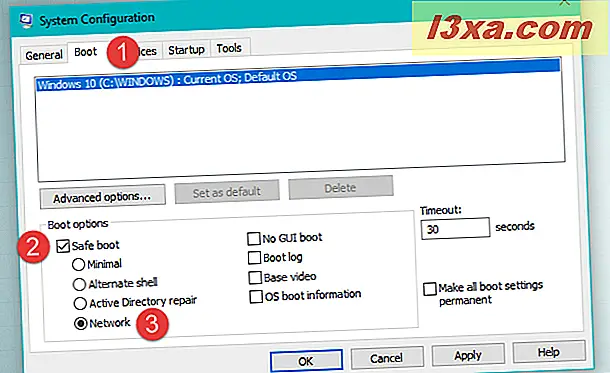Check OS boot information option
The width and height of the screenshot is (610, 373).
[256, 296]
